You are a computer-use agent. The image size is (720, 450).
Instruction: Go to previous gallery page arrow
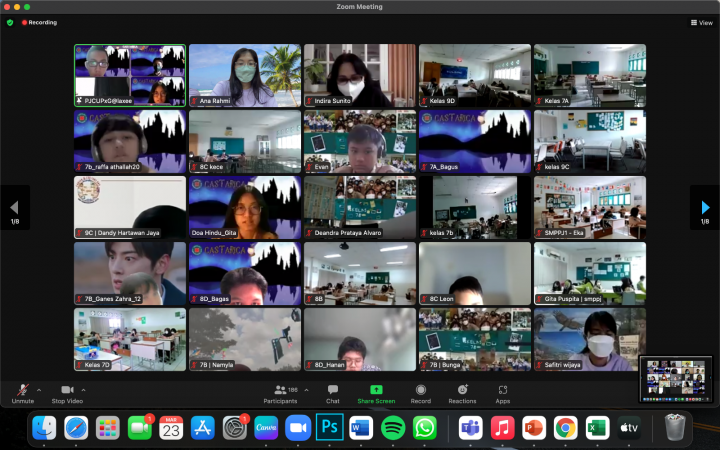pos(14,207)
